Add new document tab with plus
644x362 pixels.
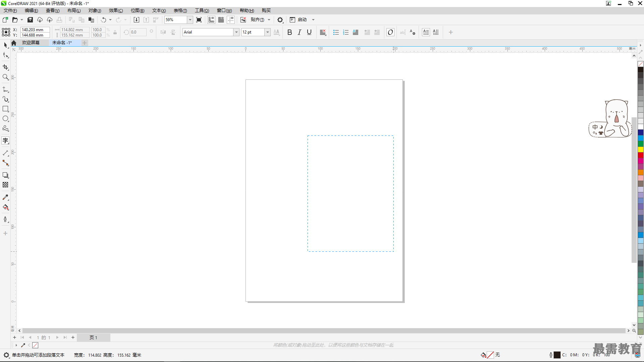click(85, 43)
